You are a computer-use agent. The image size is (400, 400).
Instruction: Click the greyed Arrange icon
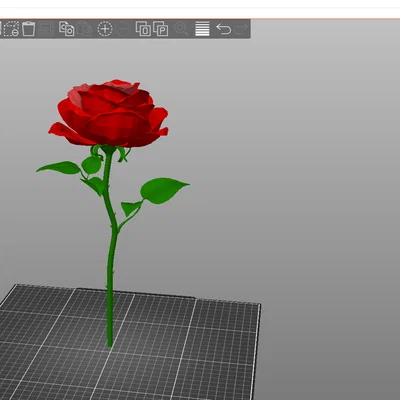(x=46, y=29)
